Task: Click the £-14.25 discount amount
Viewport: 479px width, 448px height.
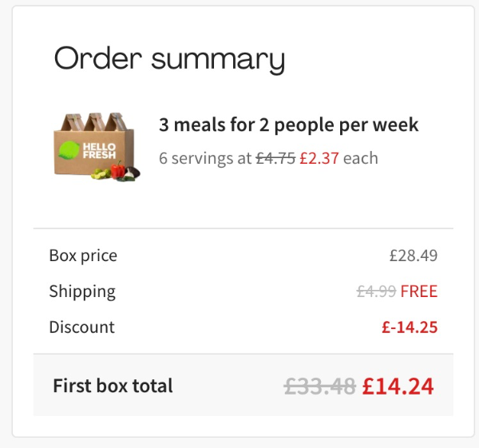Action: point(410,327)
